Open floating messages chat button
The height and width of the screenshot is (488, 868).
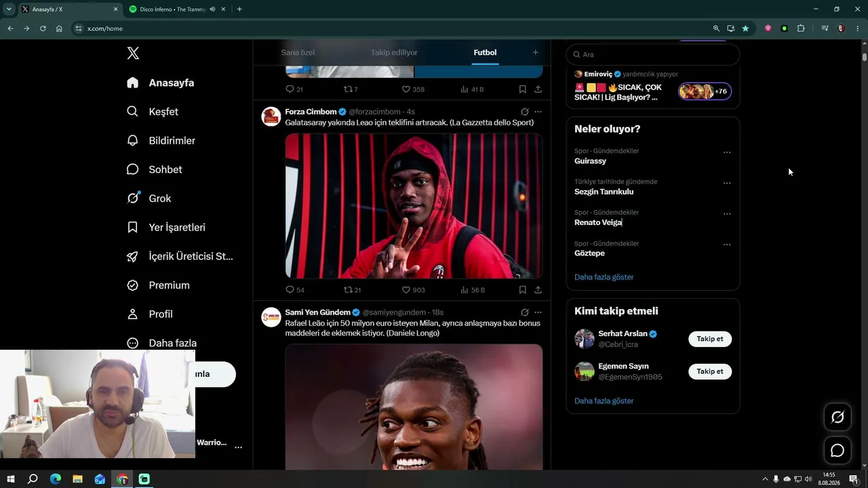837,450
